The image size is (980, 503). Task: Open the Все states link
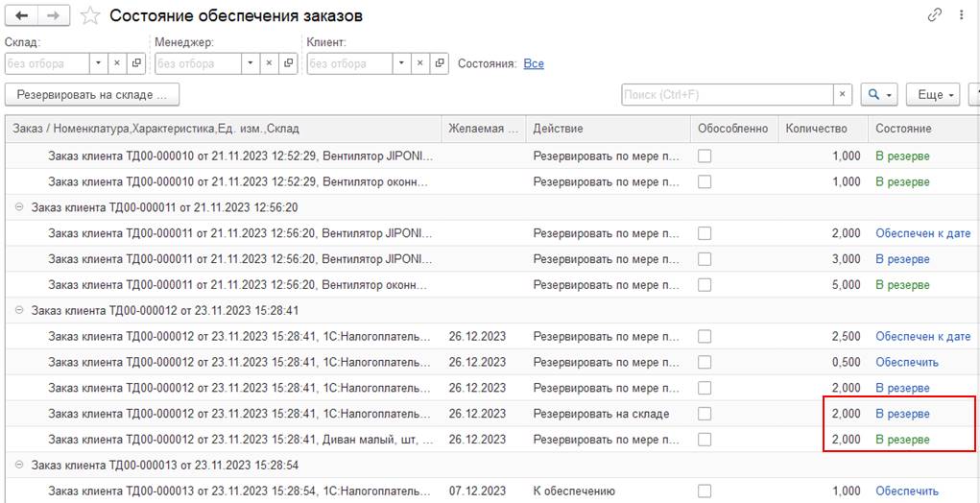coord(534,63)
